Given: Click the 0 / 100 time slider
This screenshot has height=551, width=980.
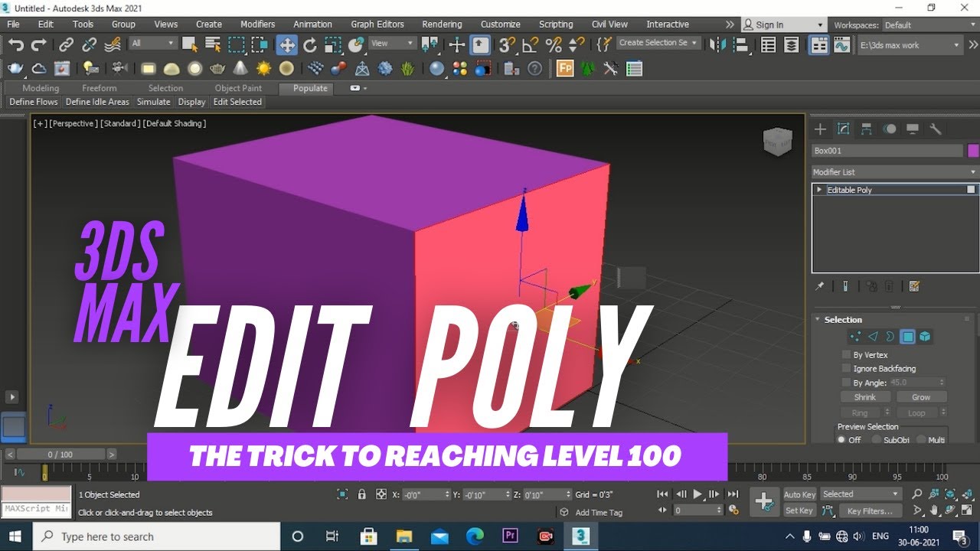Looking at the screenshot, I should [61, 455].
